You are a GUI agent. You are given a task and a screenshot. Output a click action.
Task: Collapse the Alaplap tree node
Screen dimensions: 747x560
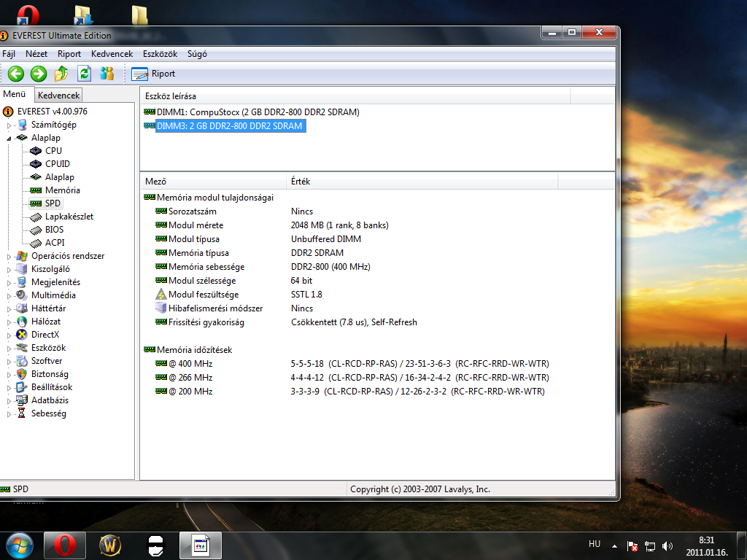point(9,139)
